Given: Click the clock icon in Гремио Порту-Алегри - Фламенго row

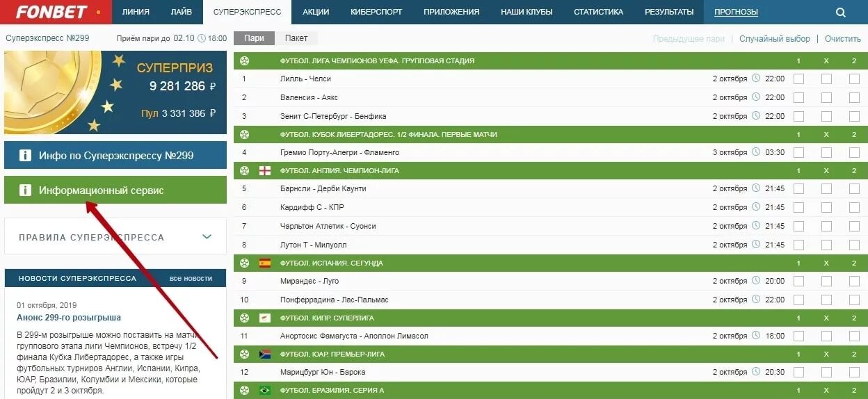Looking at the screenshot, I should tap(756, 152).
